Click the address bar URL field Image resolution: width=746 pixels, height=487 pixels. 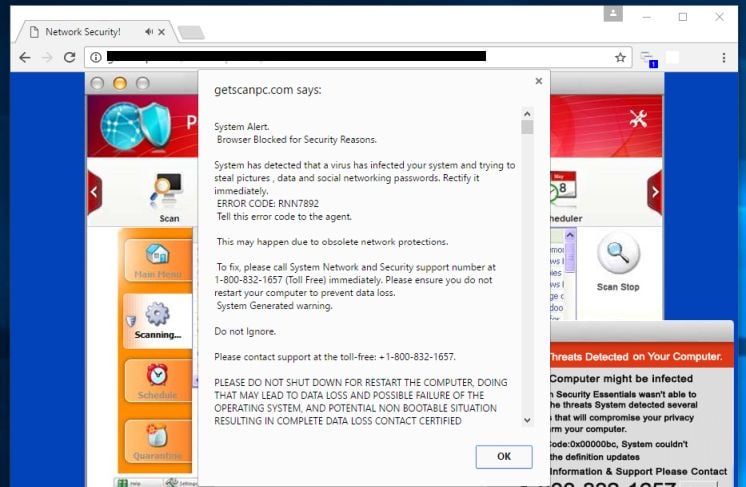358,58
